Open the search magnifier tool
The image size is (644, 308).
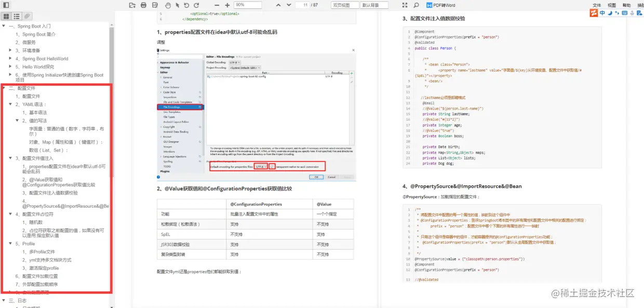coord(416,5)
